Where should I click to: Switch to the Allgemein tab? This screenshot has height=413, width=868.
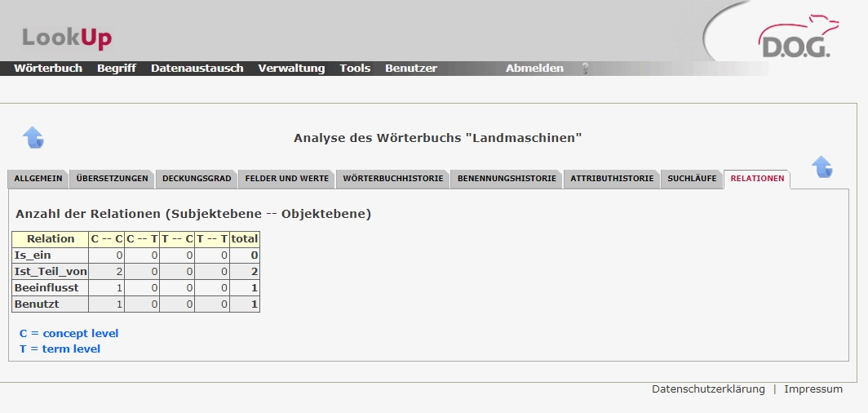(38, 179)
